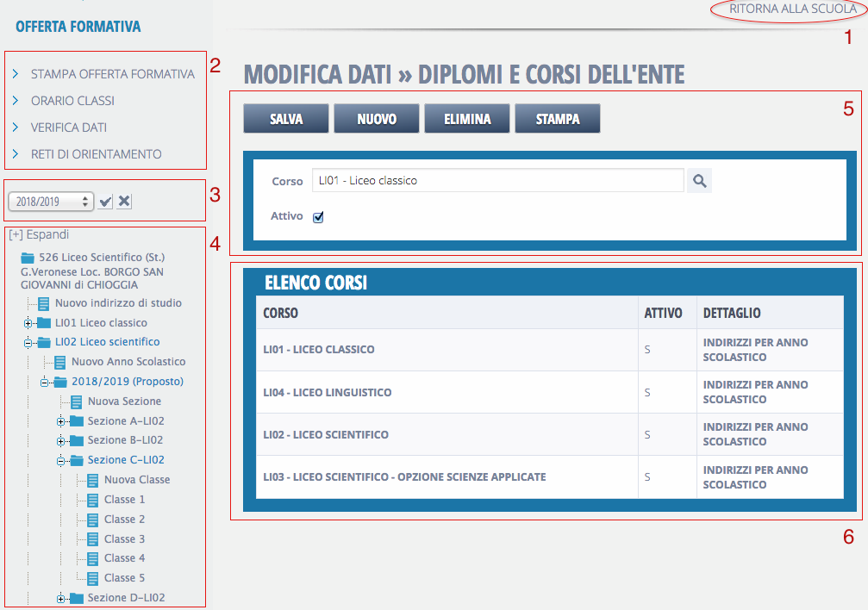Image resolution: width=868 pixels, height=610 pixels.
Task: Click the Nuova Classe document icon
Action: [93, 480]
